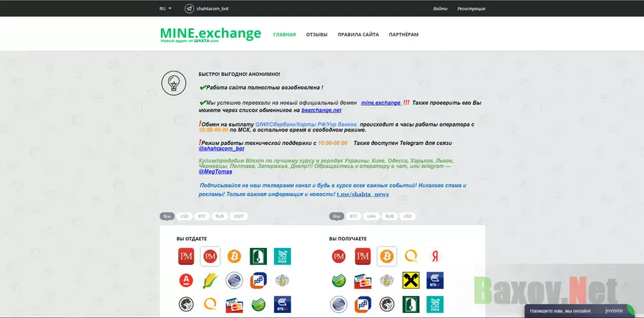Choose Visa/MasterCard icon under Вы получаете
Screen dimensions: 644x318
[363, 281]
